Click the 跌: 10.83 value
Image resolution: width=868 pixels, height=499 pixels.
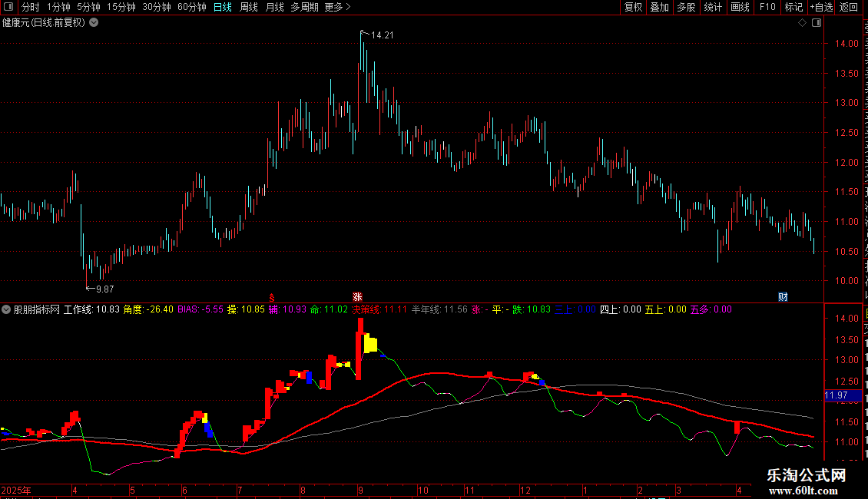tap(532, 309)
